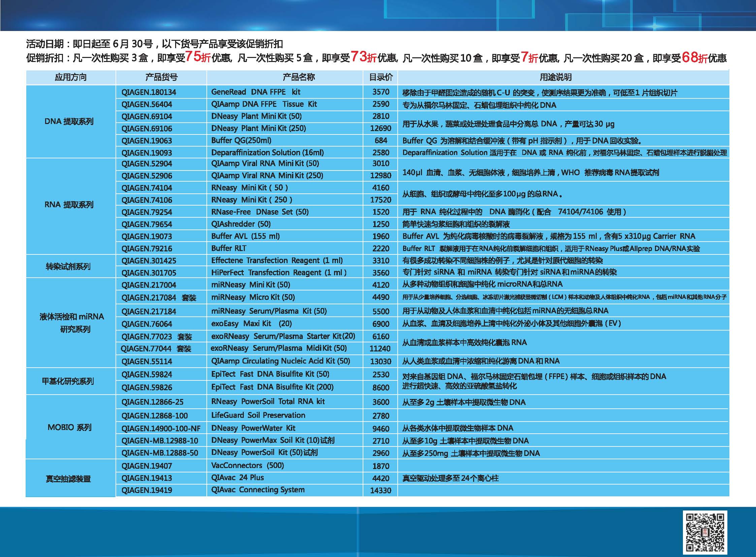
Task: Click product name miRNeasy Serum/Plasma Kit (50)
Action: [269, 311]
